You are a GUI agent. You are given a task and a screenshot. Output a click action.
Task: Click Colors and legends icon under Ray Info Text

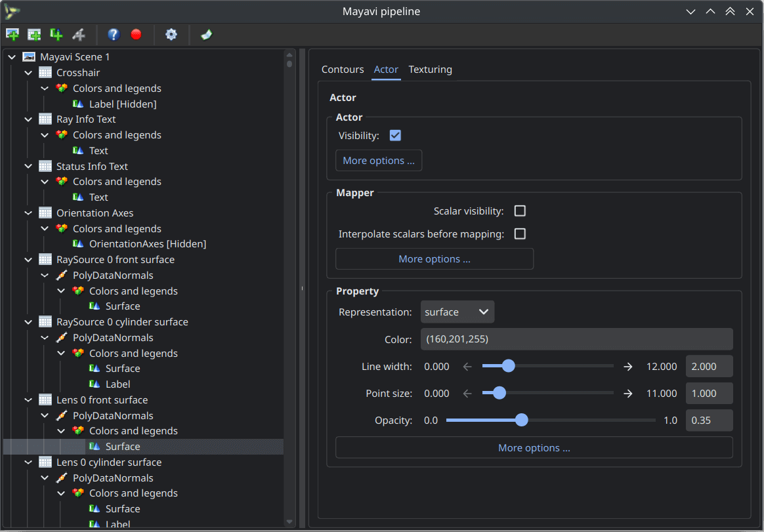tap(62, 135)
